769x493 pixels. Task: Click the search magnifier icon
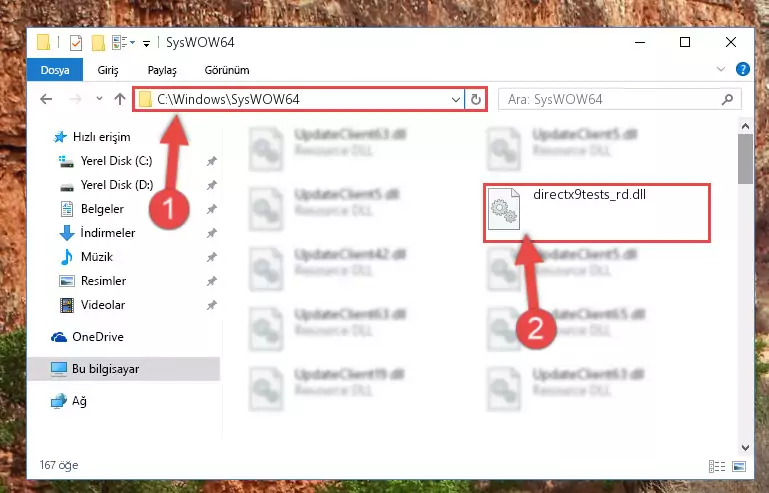coord(727,100)
